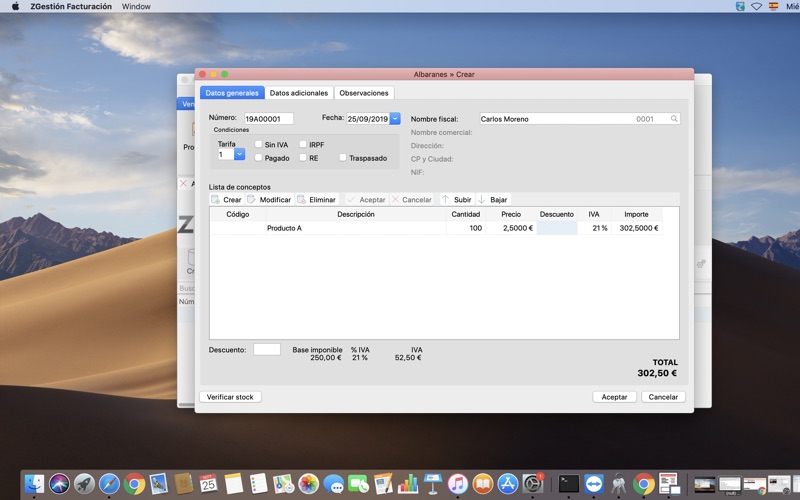
Task: Open Launchpad rocket icon in dock
Action: [x=84, y=484]
